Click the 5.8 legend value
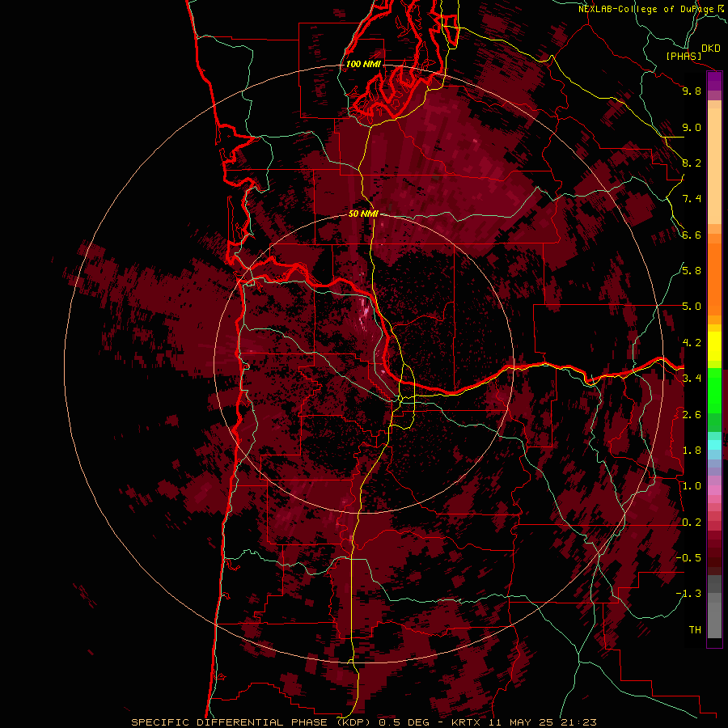Screen dimensions: 728x728 tap(692, 271)
